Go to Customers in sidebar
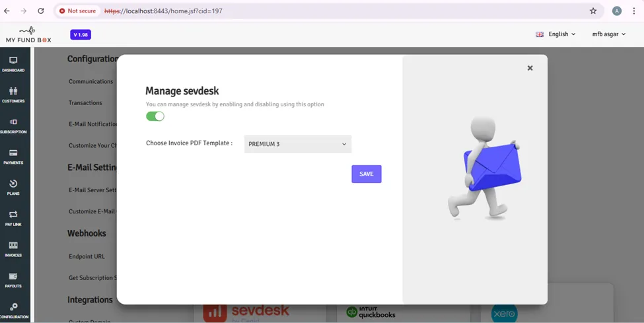 point(13,95)
